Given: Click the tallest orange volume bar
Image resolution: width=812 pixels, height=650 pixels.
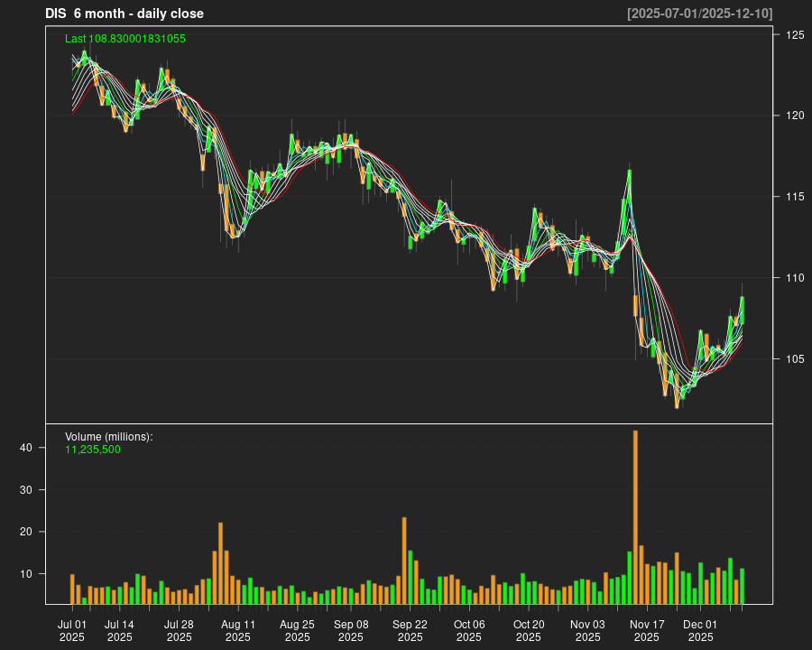Looking at the screenshot, I should point(635,516).
